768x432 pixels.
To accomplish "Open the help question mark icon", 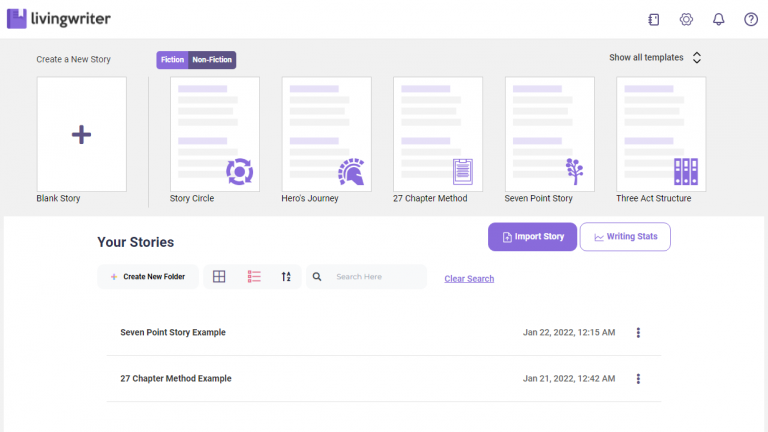I will (750, 19).
